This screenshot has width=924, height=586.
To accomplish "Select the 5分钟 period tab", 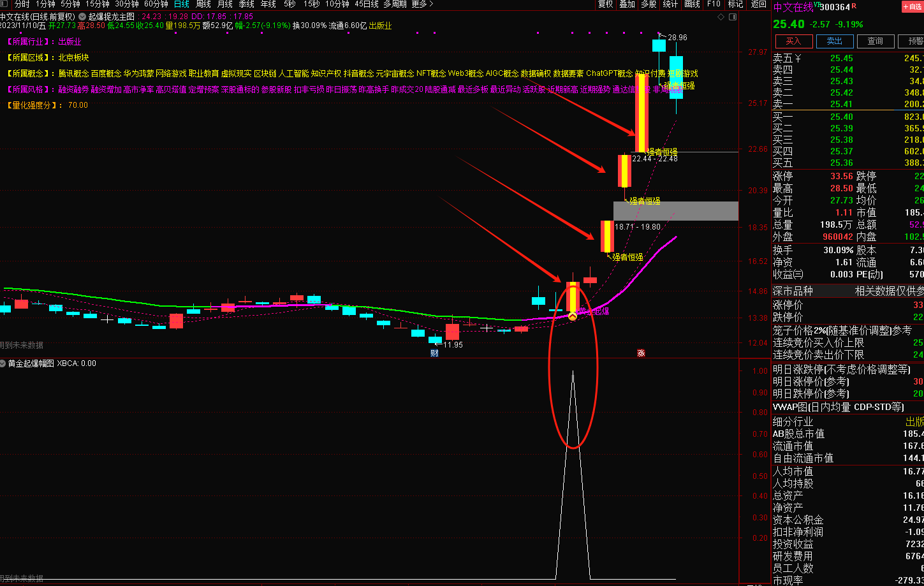I will (70, 4).
